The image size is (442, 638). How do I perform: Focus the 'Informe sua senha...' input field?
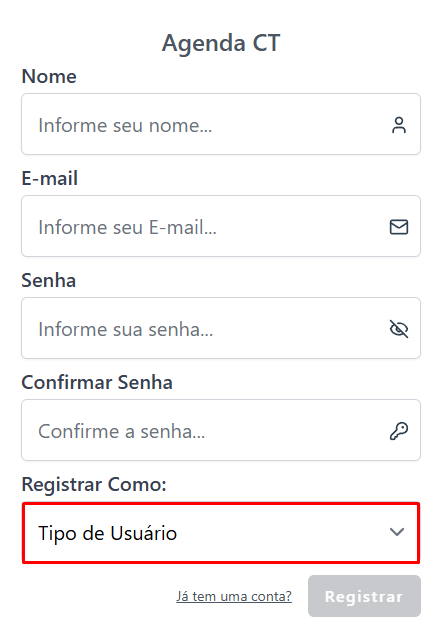pos(221,328)
